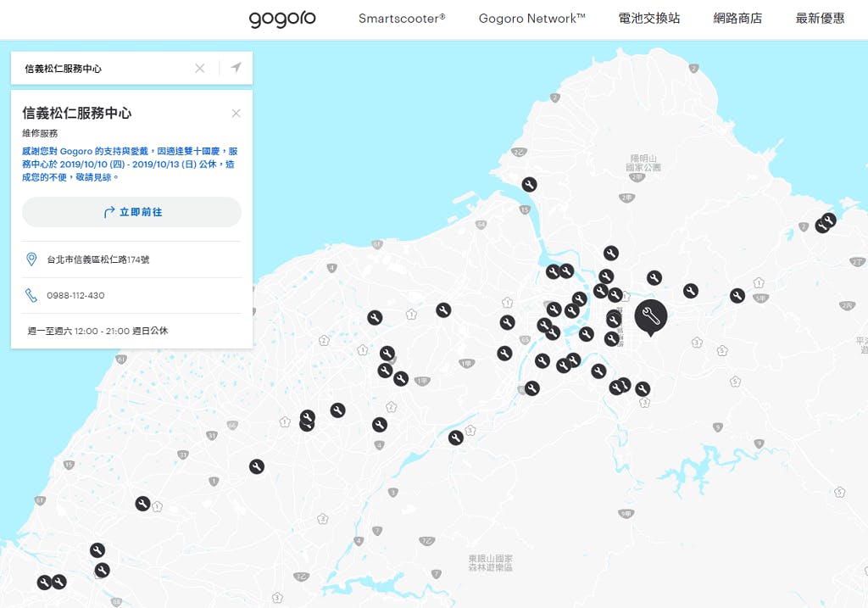
Task: Focus the search box containing 信義松仁服務中心
Action: [105, 68]
